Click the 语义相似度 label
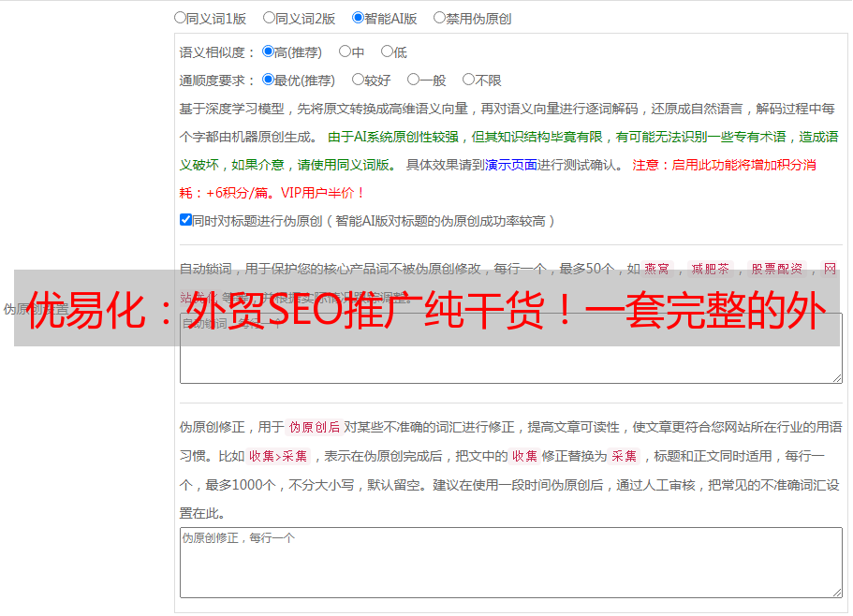The width and height of the screenshot is (853, 616). 217,52
